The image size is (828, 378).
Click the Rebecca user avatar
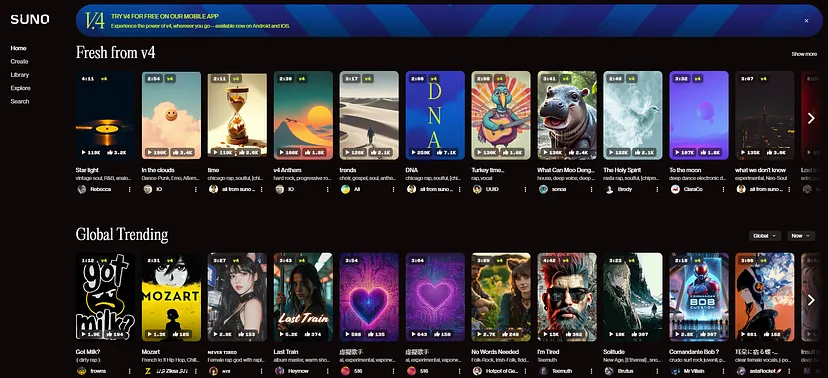click(x=82, y=189)
